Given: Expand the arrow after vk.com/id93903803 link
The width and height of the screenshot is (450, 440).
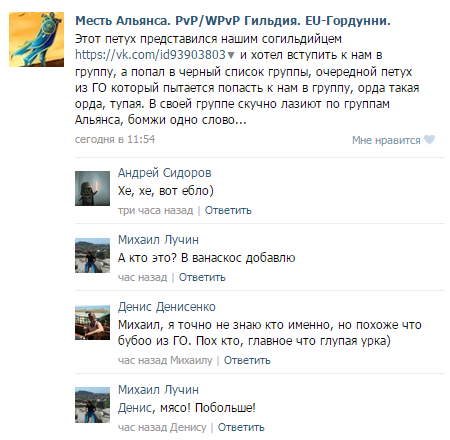Looking at the screenshot, I should click(x=231, y=55).
